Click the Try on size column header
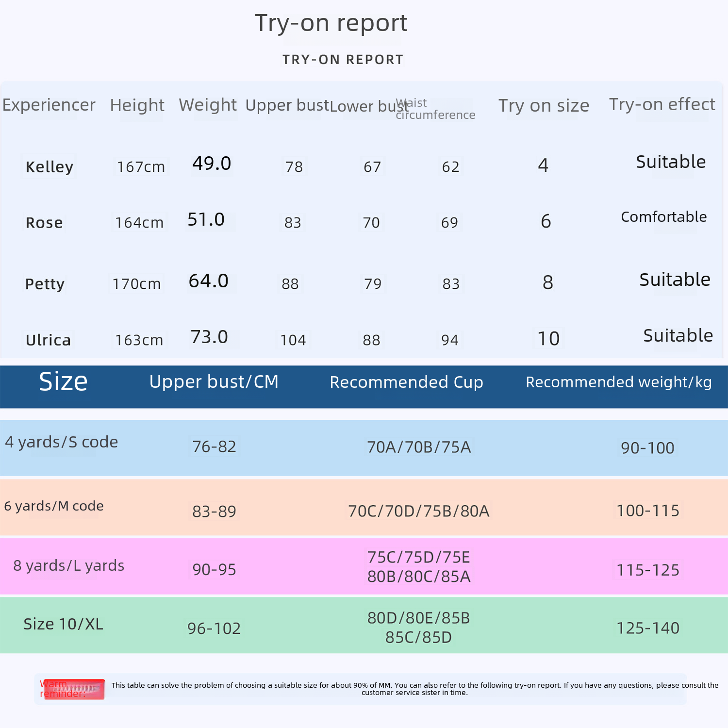Screen dimensions: 728x728 (544, 105)
